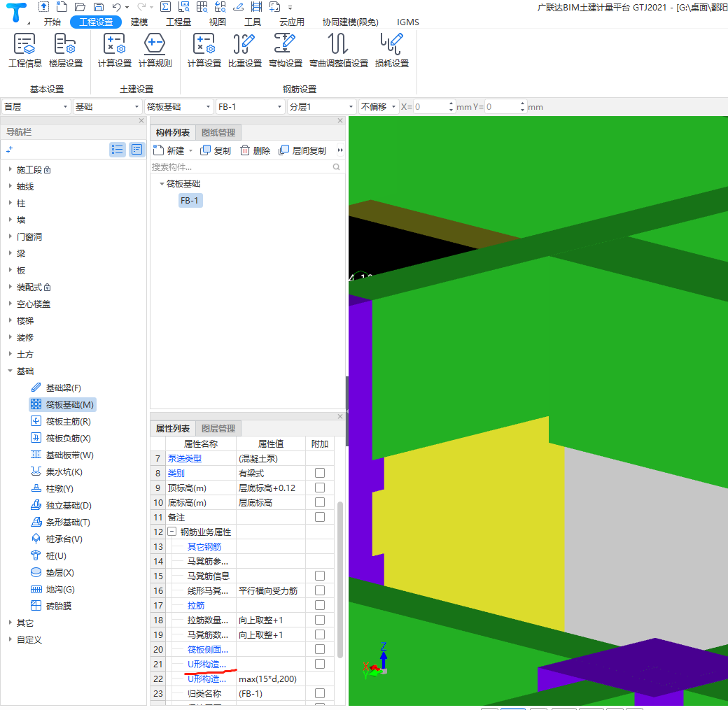728x710 pixels.
Task: Click the undo arrow in quick access toolbar
Action: (x=116, y=7)
